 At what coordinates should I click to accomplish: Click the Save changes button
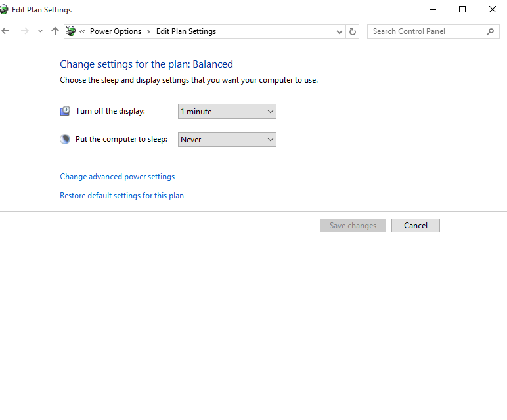(x=353, y=226)
